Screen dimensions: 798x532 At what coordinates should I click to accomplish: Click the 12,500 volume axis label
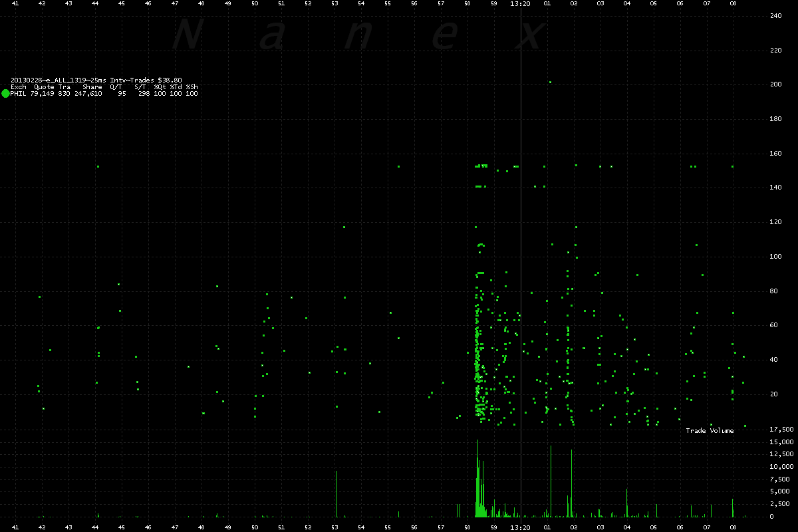click(781, 454)
